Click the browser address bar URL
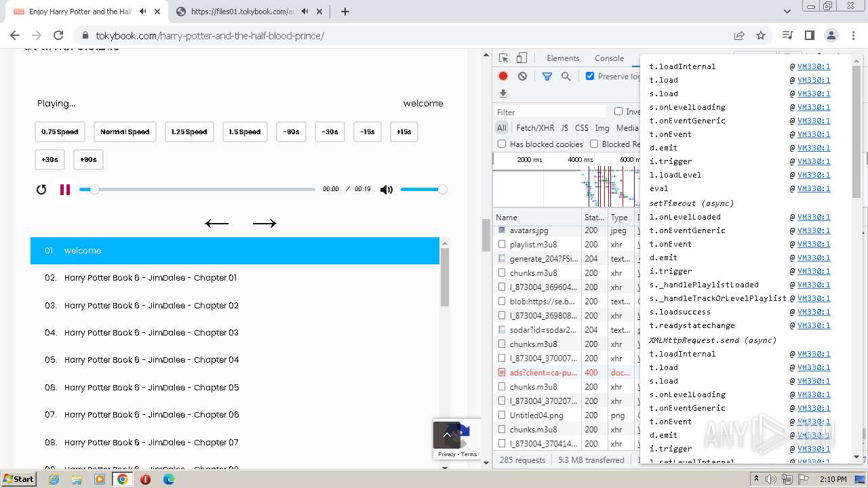868x488 pixels. coord(210,35)
